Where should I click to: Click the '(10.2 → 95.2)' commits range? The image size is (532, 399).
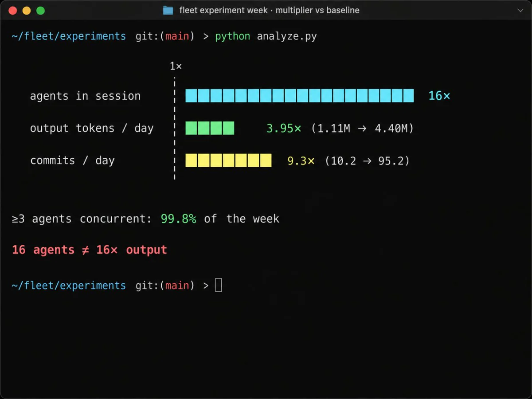(368, 160)
